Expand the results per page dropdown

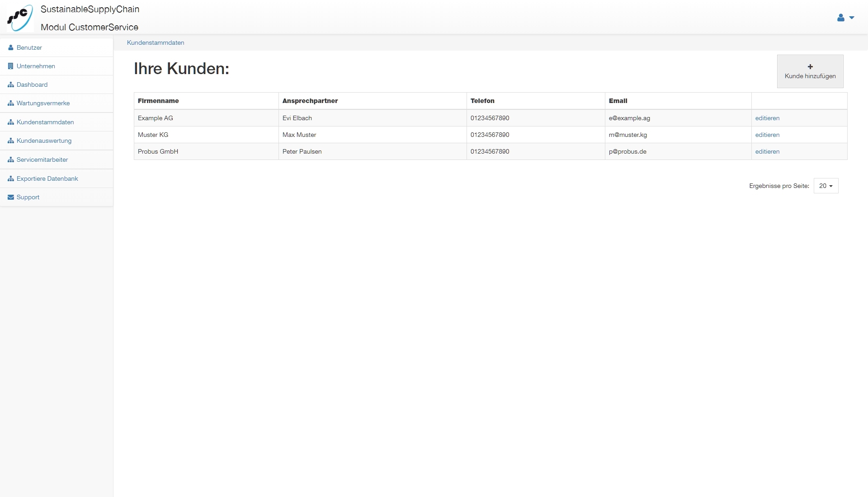(826, 186)
